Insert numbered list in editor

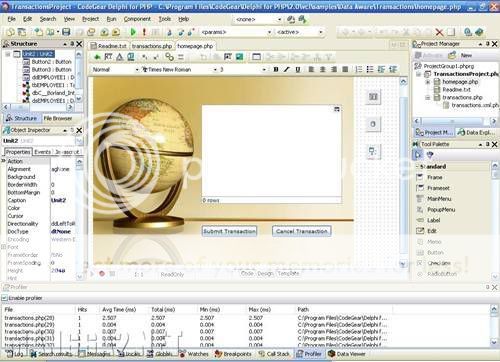pos(359,69)
